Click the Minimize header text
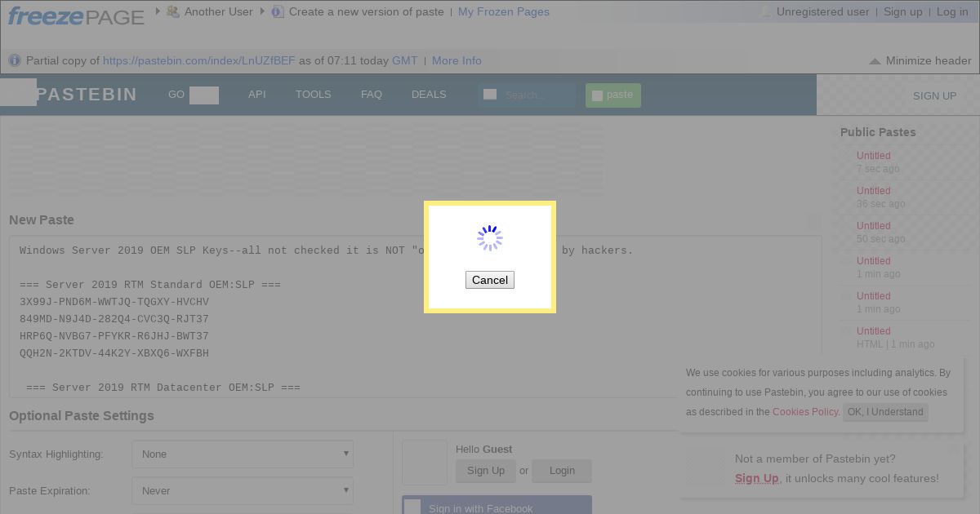The height and width of the screenshot is (514, 980). [x=929, y=60]
